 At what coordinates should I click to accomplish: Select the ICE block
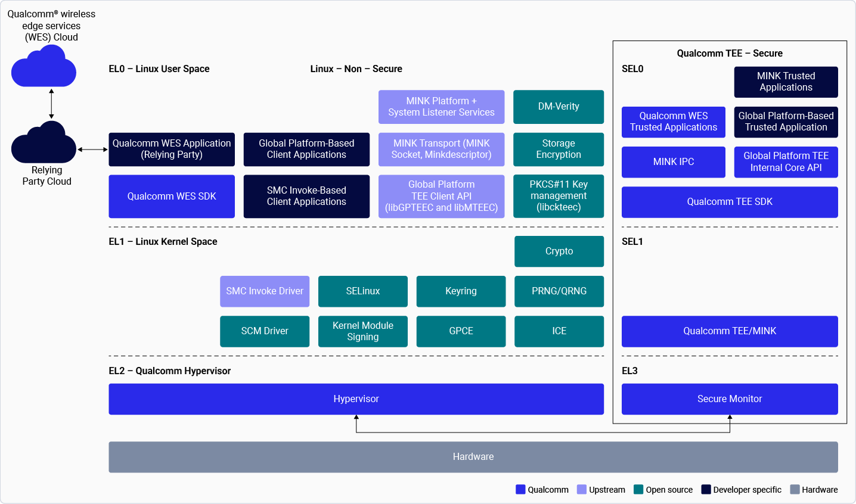[559, 331]
